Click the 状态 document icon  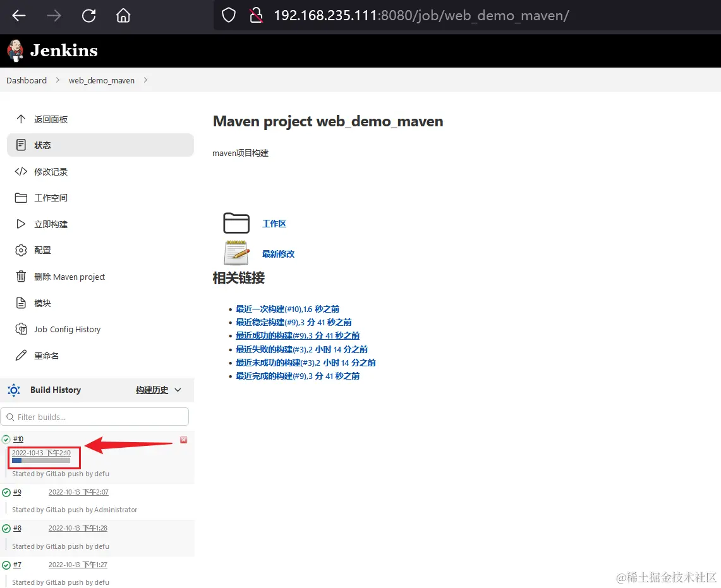21,145
